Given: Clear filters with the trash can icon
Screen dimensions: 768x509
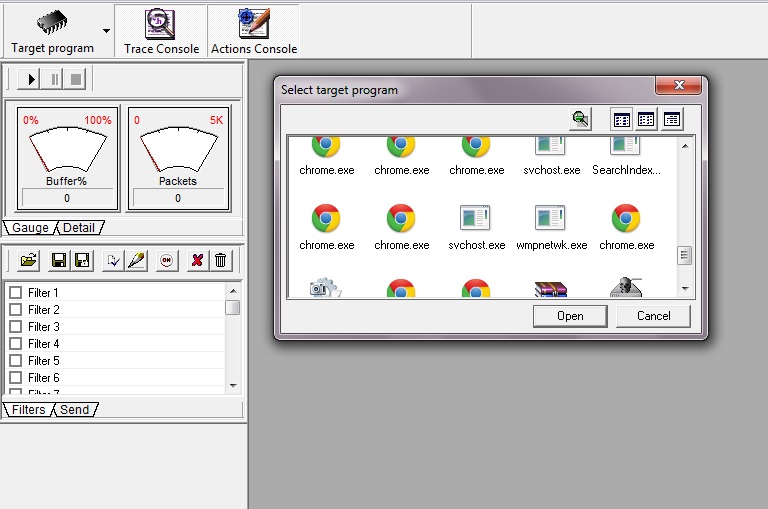Looking at the screenshot, I should pos(220,261).
